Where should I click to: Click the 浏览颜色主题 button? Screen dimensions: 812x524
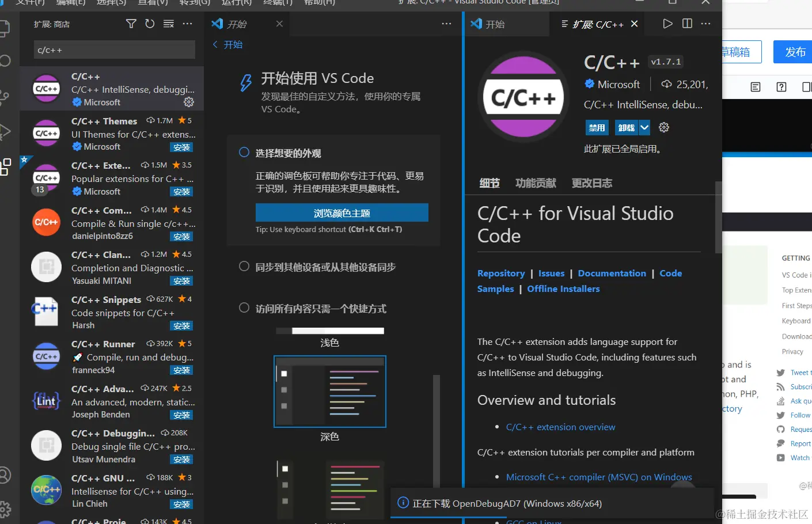342,213
